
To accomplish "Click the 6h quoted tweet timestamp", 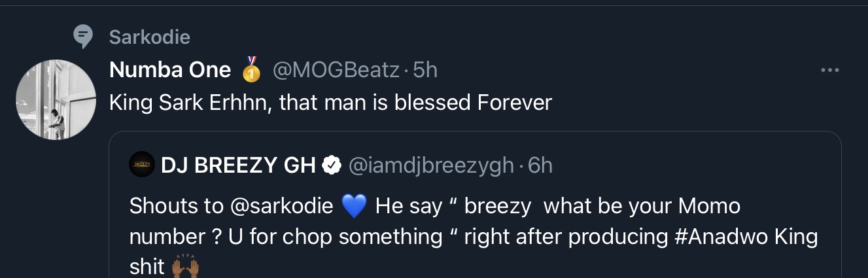I will click(x=540, y=165).
